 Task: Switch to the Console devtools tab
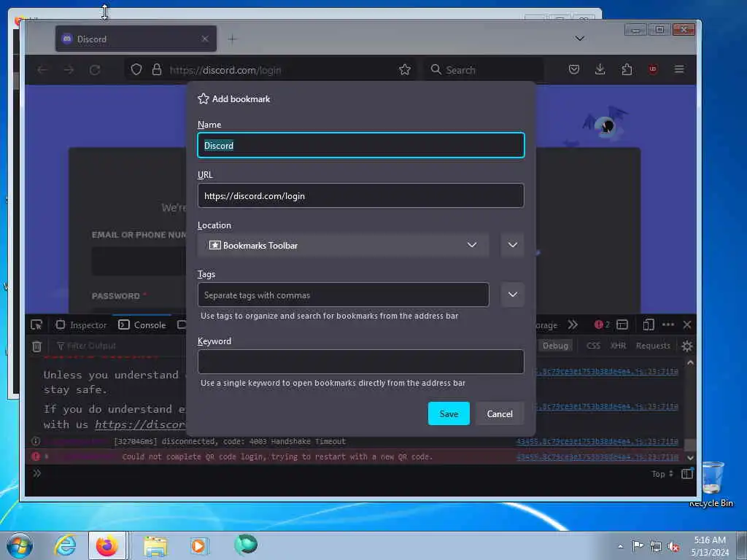pyautogui.click(x=142, y=324)
